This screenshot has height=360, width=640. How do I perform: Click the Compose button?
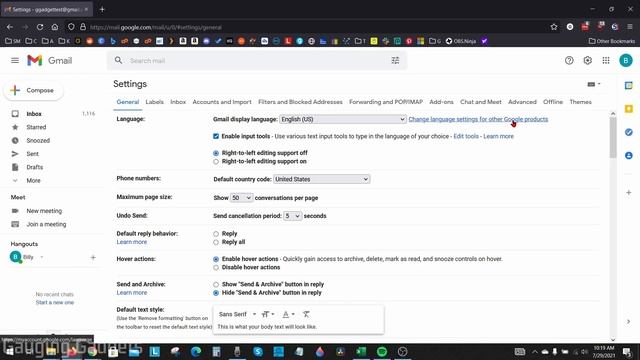pos(33,90)
